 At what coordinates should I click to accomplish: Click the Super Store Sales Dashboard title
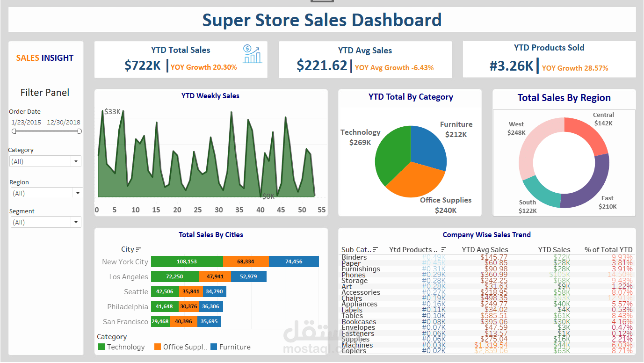tap(322, 20)
